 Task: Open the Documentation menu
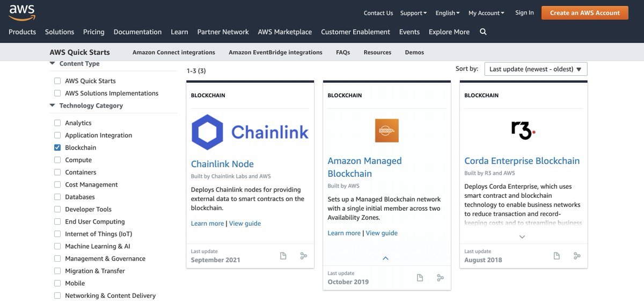137,32
